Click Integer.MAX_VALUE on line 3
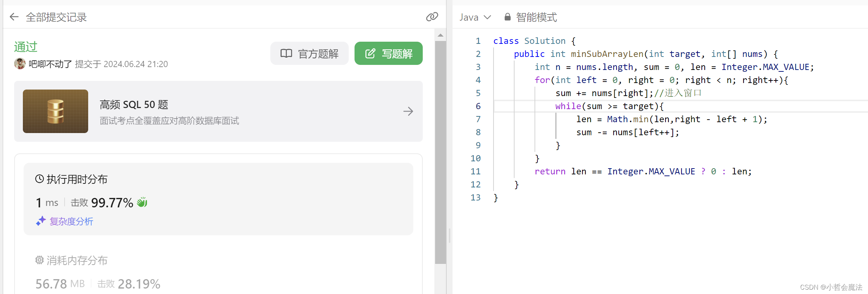This screenshot has width=868, height=294. [765, 67]
